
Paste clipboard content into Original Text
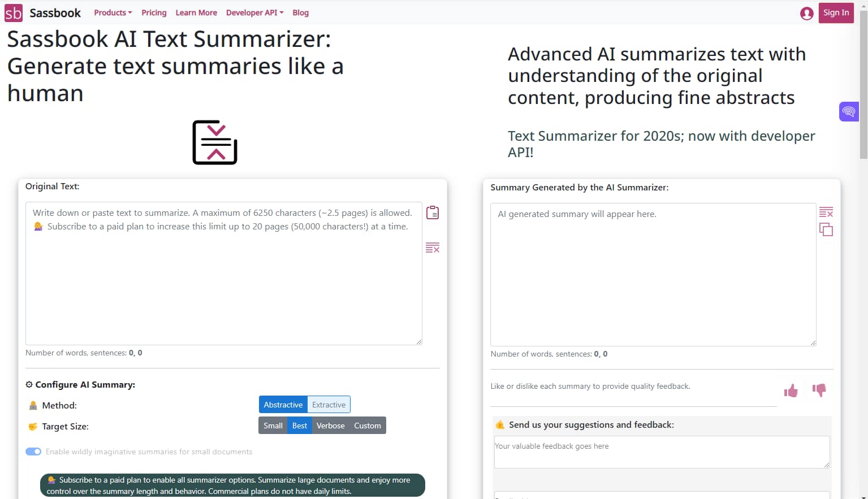pyautogui.click(x=432, y=212)
